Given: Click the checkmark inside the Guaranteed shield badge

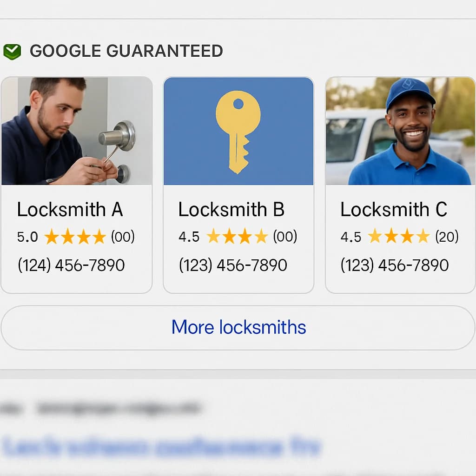Looking at the screenshot, I should click(x=13, y=49).
